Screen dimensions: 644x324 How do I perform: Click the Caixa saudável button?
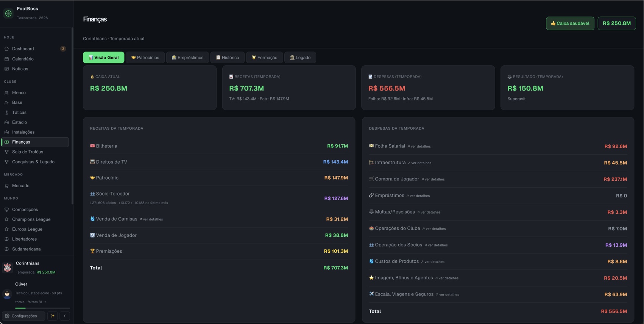tap(570, 23)
